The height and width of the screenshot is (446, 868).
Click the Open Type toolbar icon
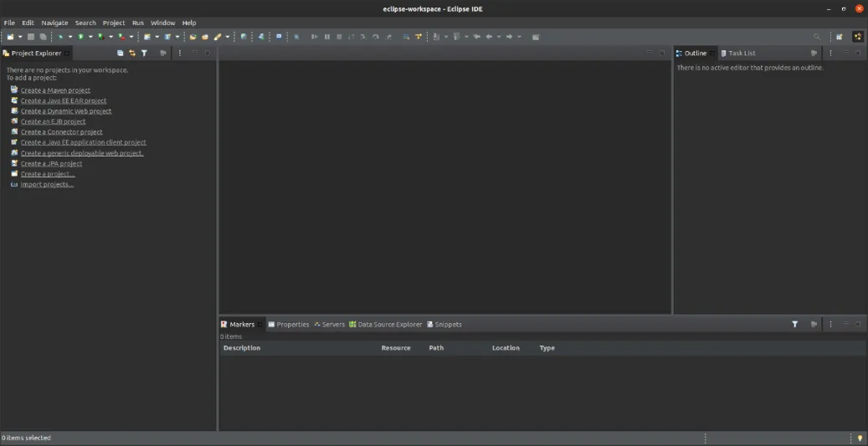(193, 37)
